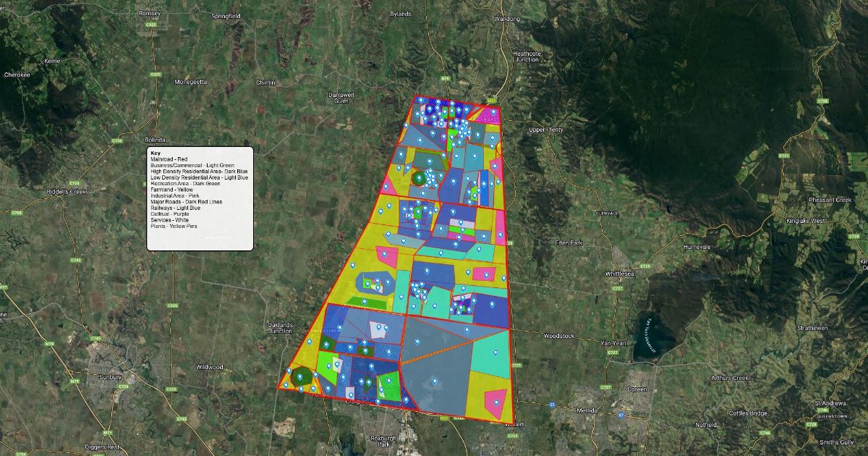
Task: Click the Darraweit Guim place label
Action: (x=341, y=98)
